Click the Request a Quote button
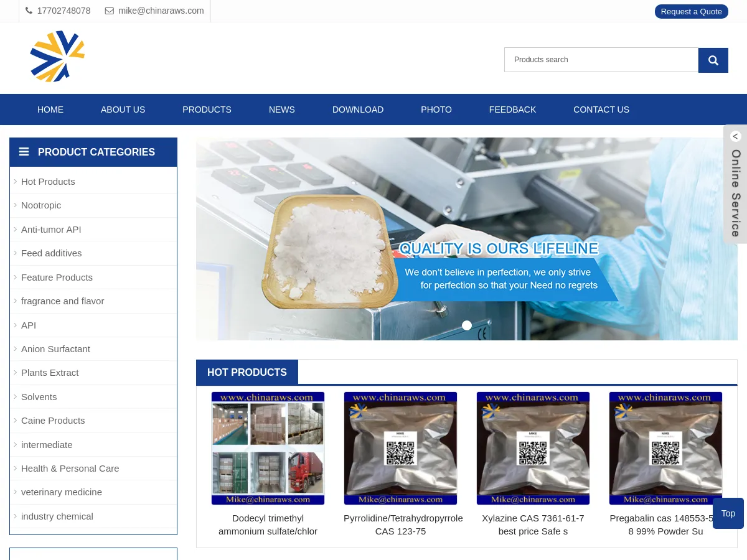 [x=691, y=11]
